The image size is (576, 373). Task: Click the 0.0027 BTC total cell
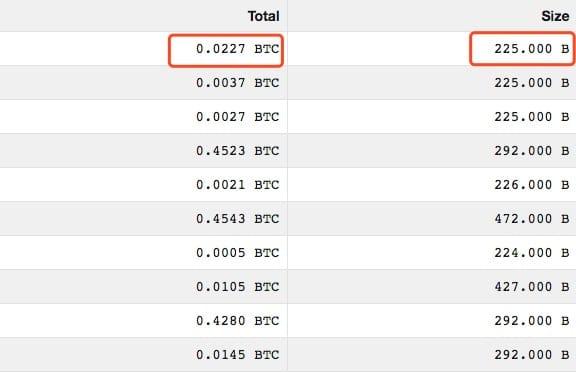(x=238, y=117)
